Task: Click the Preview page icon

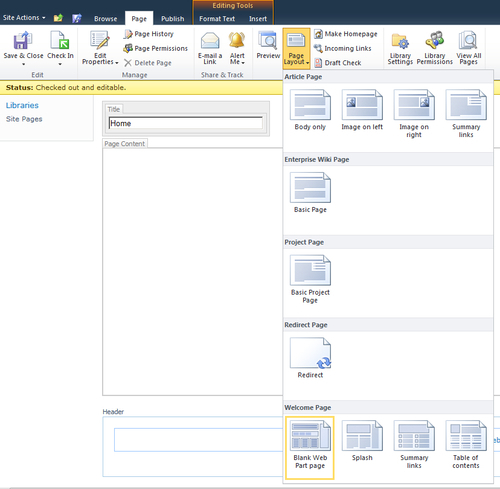Action: 268,41
